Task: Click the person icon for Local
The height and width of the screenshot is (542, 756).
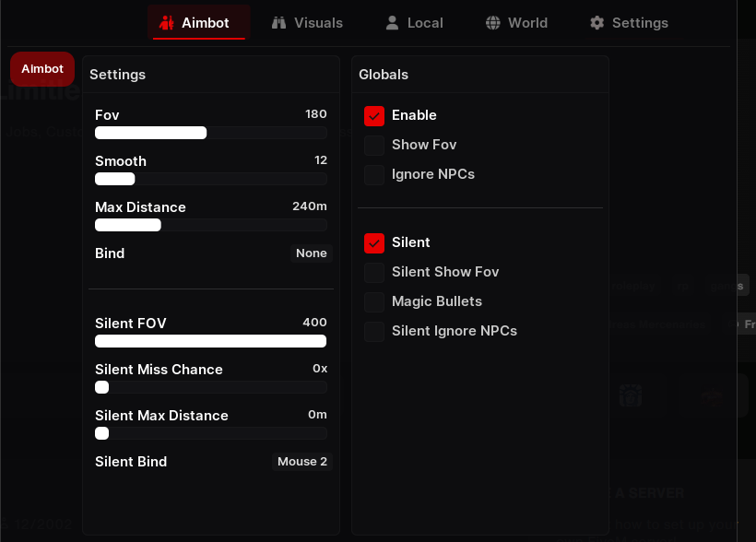Action: [x=392, y=23]
